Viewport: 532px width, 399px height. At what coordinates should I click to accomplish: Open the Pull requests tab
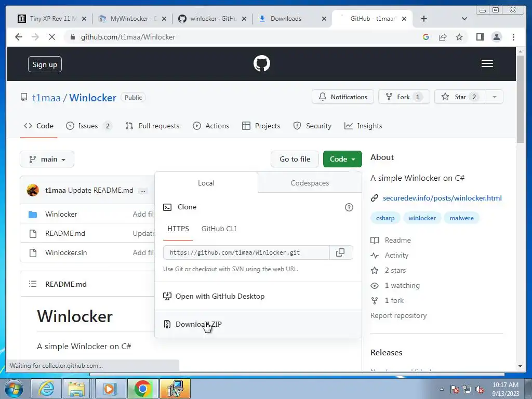click(152, 126)
